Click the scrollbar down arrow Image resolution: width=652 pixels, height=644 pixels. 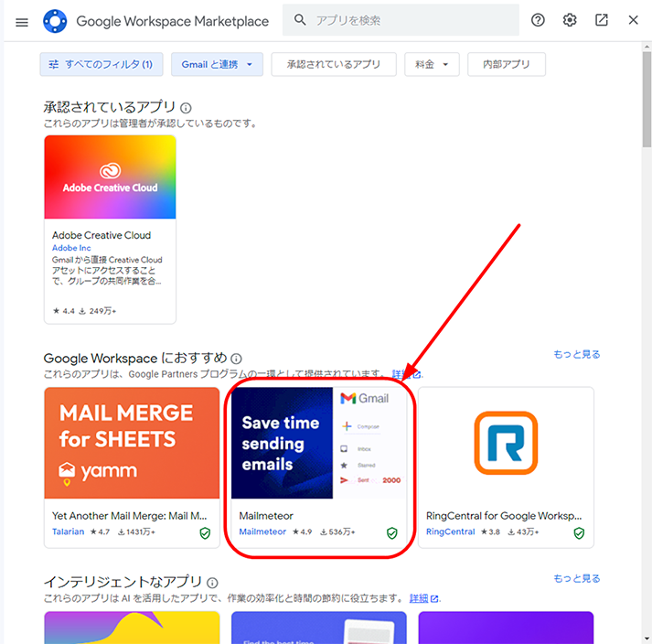tap(647, 639)
